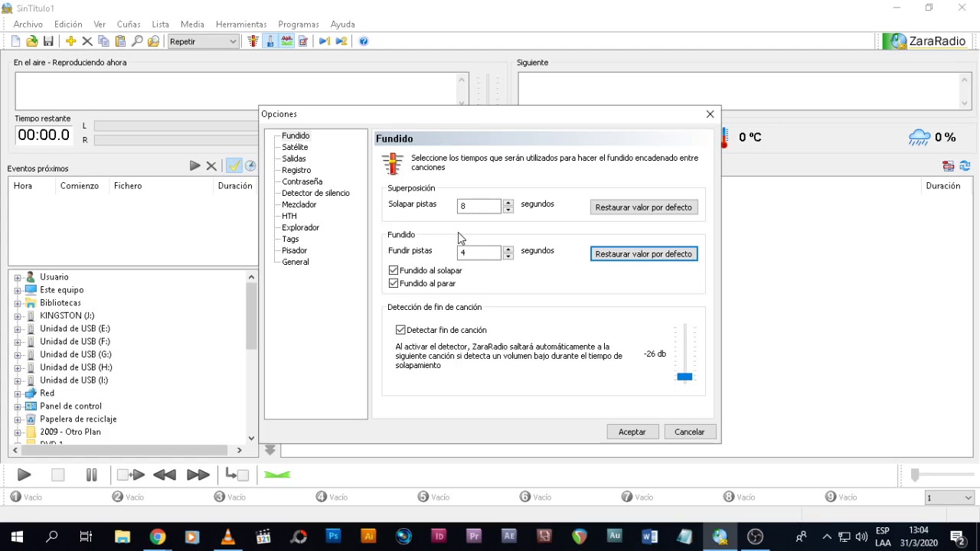Screen dimensions: 980x551
Task: Open the Programas menu
Action: point(299,24)
